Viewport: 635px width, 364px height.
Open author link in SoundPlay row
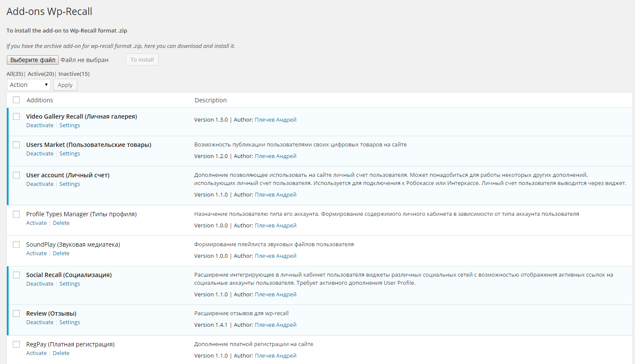coord(276,256)
